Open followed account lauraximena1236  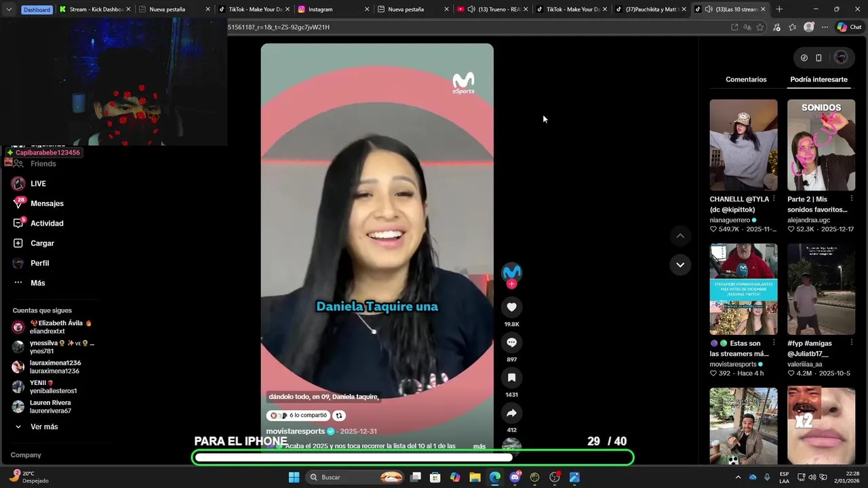(46, 367)
